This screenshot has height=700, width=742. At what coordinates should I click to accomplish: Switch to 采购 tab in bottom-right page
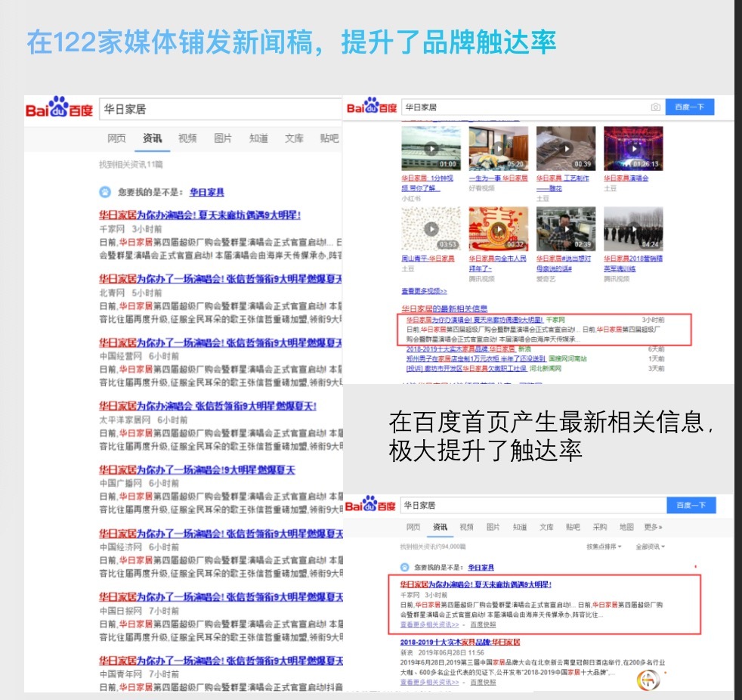pyautogui.click(x=600, y=527)
